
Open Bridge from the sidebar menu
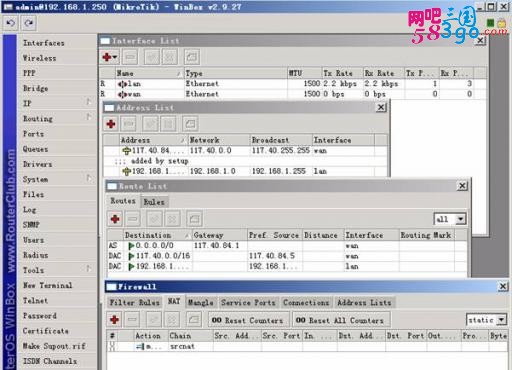coord(35,88)
